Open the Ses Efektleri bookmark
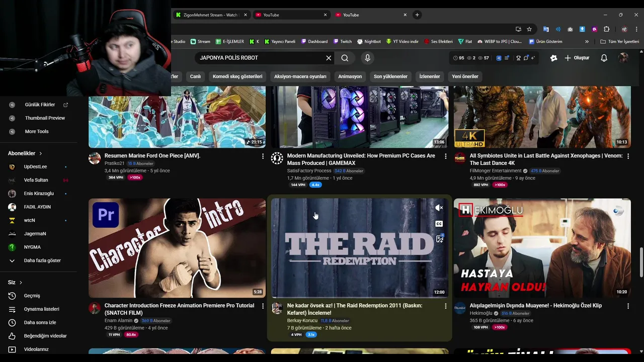 (x=438, y=42)
